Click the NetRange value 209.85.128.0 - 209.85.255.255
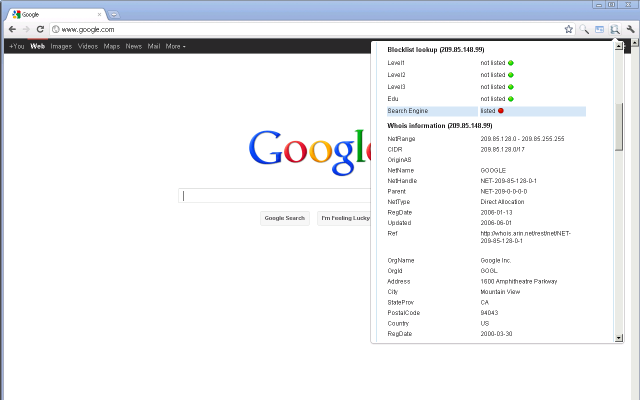 pyautogui.click(x=522, y=139)
